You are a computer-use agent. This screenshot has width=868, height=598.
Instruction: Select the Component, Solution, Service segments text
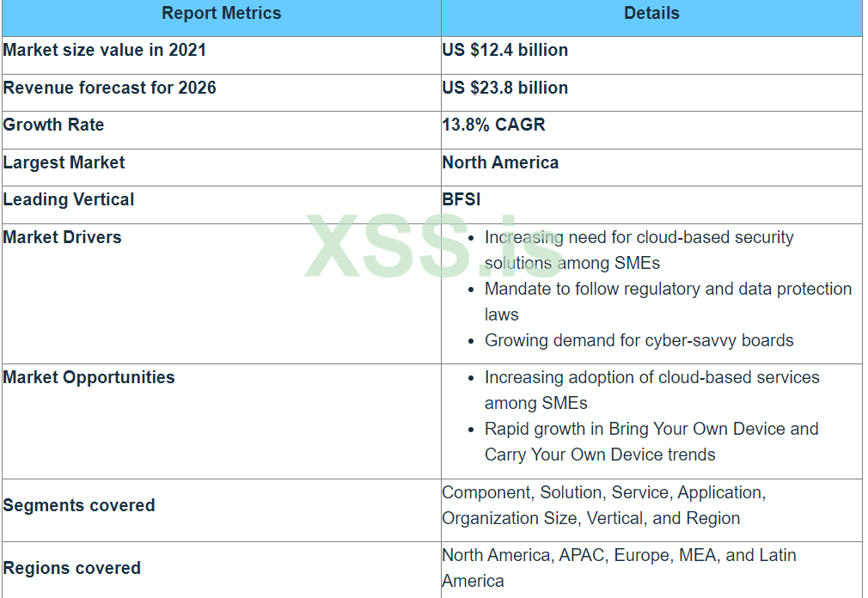tap(604, 505)
